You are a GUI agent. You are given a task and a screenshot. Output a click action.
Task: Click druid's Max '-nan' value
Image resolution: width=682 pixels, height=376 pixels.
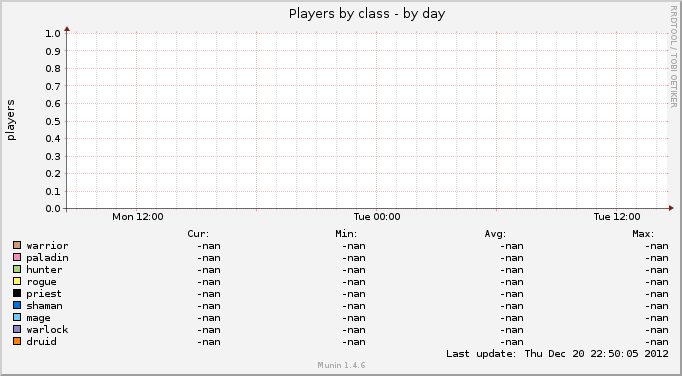(657, 342)
